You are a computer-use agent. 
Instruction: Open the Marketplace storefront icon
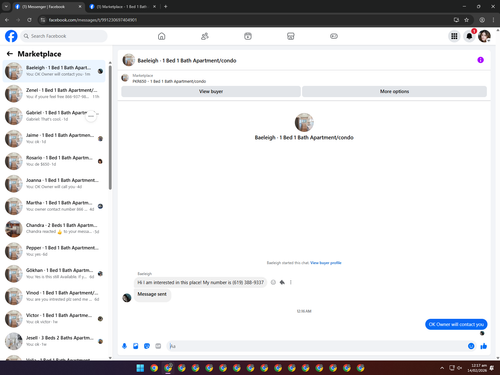291,36
